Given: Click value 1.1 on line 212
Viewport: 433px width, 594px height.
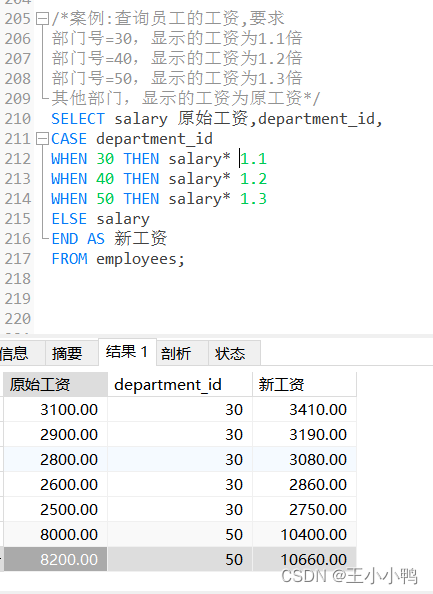Looking at the screenshot, I should click(x=253, y=159).
